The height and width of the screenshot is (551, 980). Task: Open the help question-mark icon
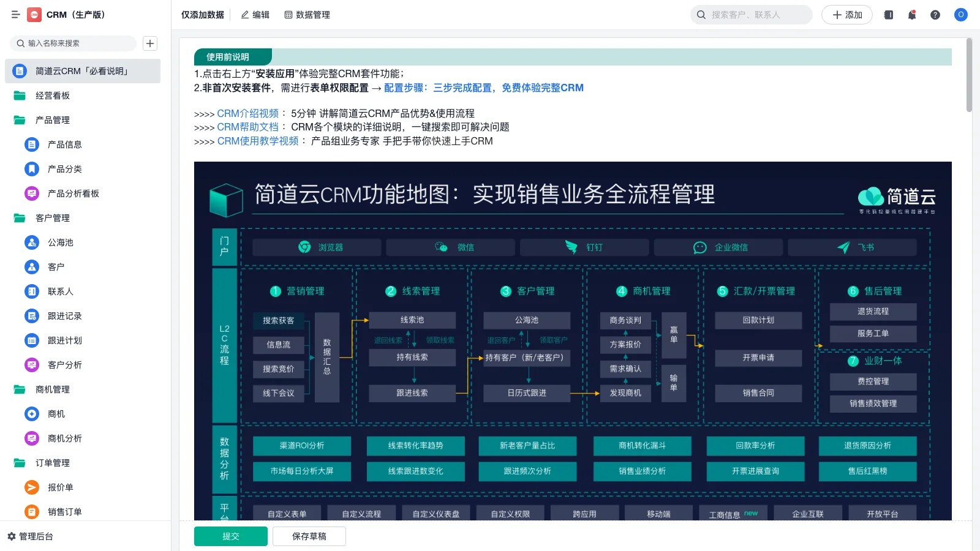coord(935,15)
